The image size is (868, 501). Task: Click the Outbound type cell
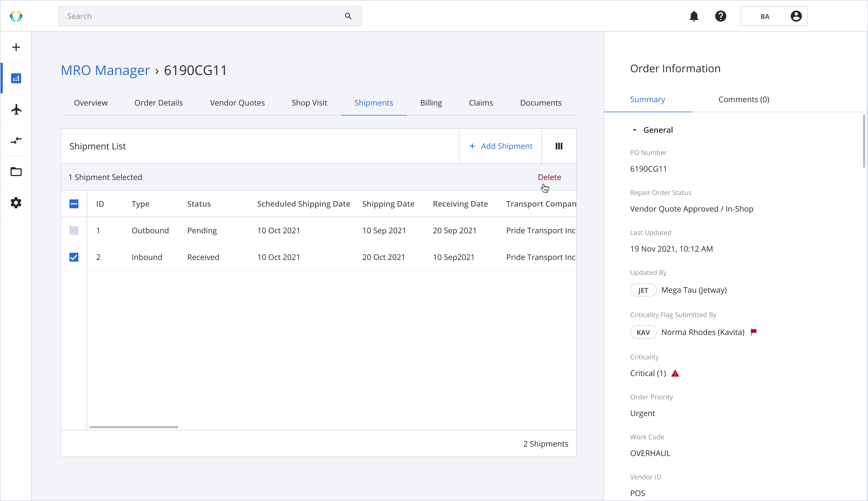click(150, 230)
